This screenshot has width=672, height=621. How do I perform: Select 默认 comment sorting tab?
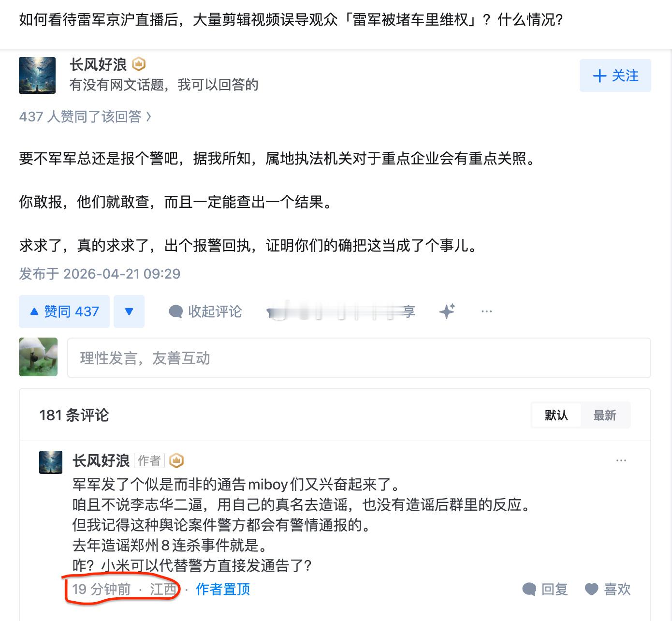pyautogui.click(x=556, y=415)
